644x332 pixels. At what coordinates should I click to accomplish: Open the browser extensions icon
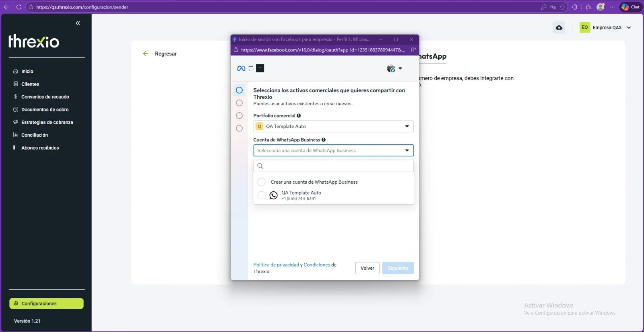click(x=575, y=7)
